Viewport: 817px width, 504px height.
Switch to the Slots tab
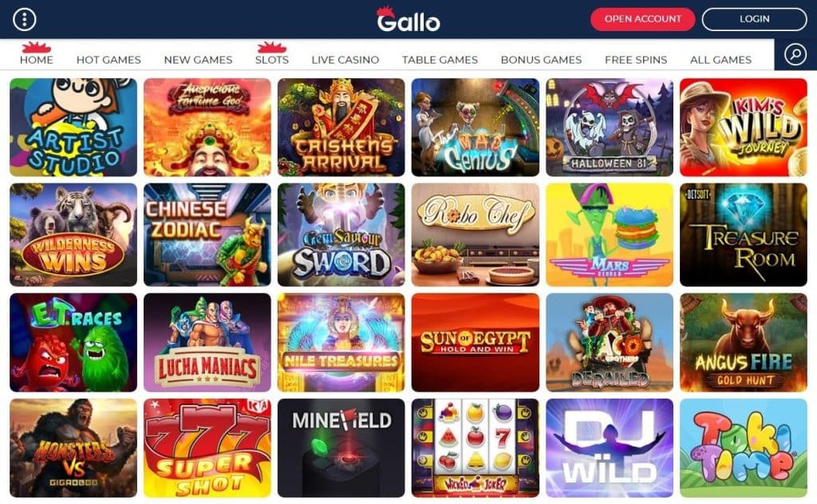click(272, 59)
